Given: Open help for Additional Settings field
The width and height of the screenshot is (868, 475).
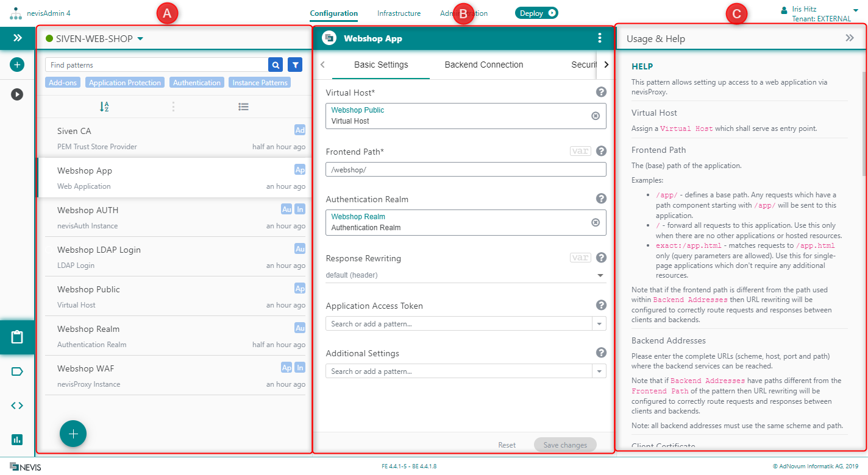Looking at the screenshot, I should 601,353.
